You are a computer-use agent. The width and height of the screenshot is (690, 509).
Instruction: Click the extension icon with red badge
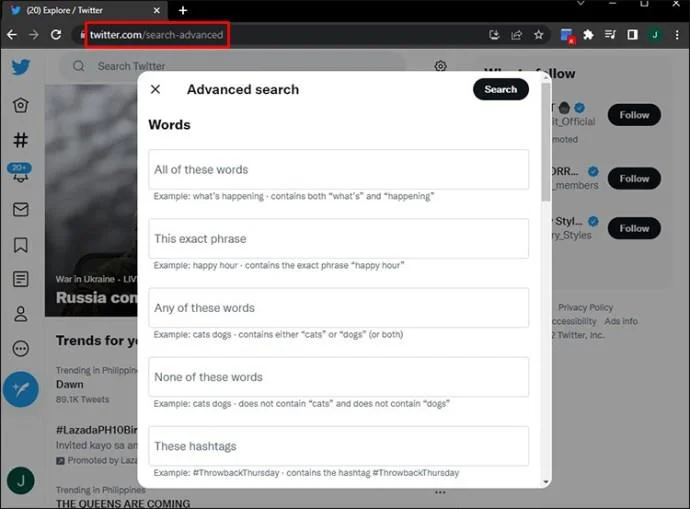coord(567,36)
